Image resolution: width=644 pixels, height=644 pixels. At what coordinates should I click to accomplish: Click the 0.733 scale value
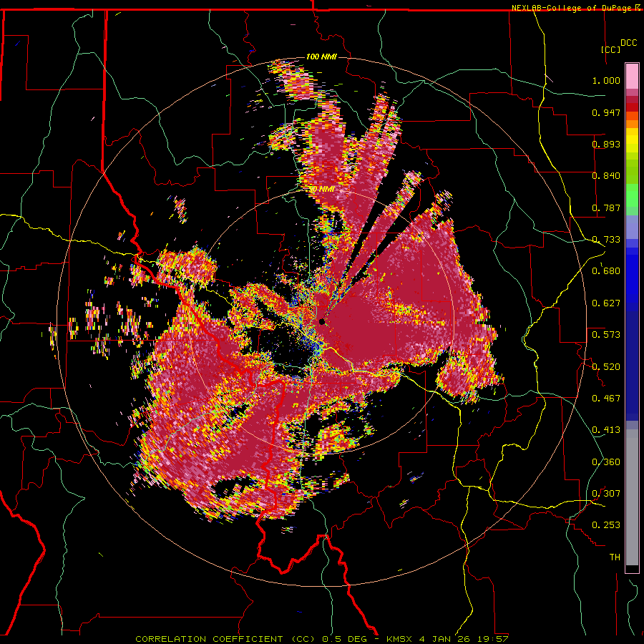(x=606, y=240)
